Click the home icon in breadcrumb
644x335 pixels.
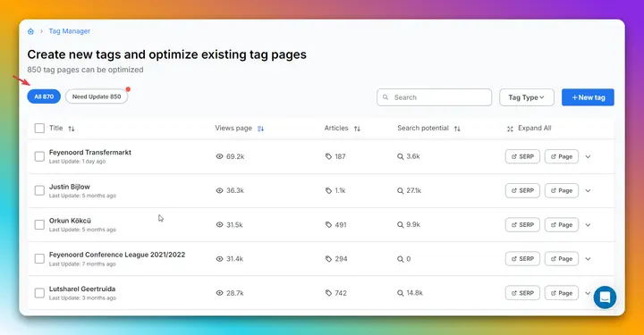coord(30,31)
